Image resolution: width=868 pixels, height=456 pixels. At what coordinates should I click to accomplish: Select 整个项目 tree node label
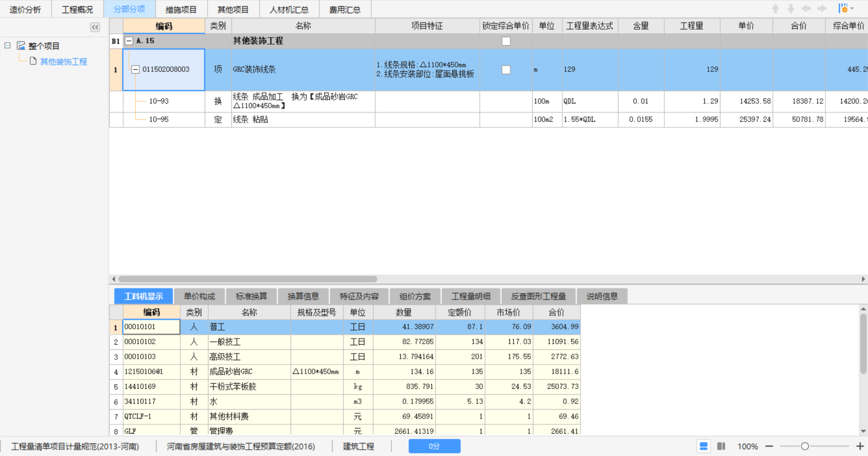44,46
